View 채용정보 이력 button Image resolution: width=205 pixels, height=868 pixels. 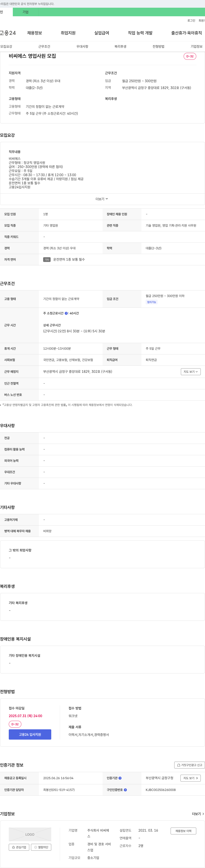183,831
